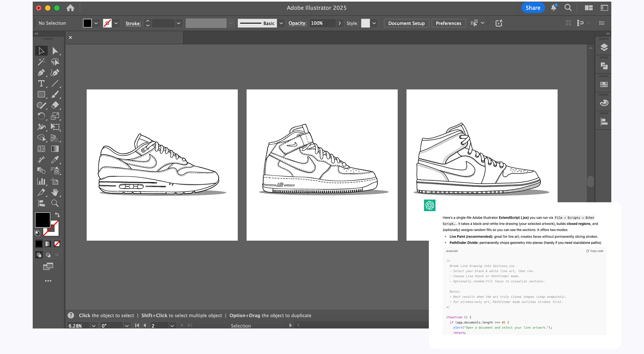Activate the Hand tool
This screenshot has height=354, width=644.
[55, 192]
